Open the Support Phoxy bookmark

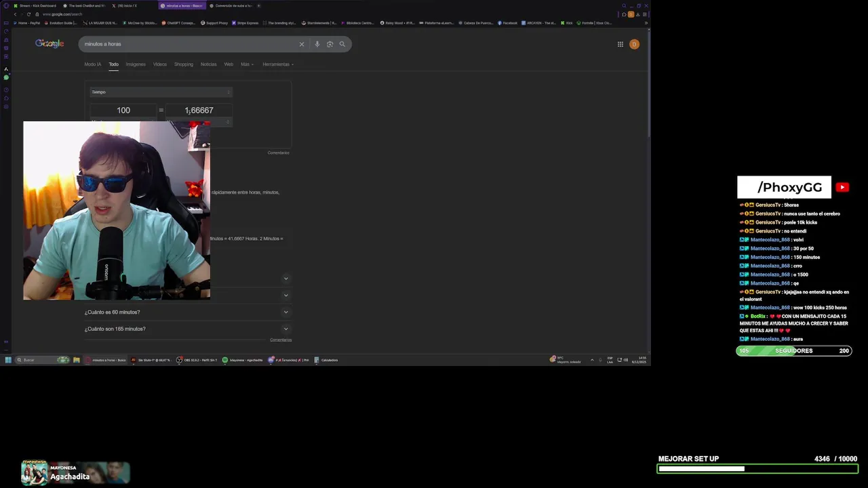215,23
